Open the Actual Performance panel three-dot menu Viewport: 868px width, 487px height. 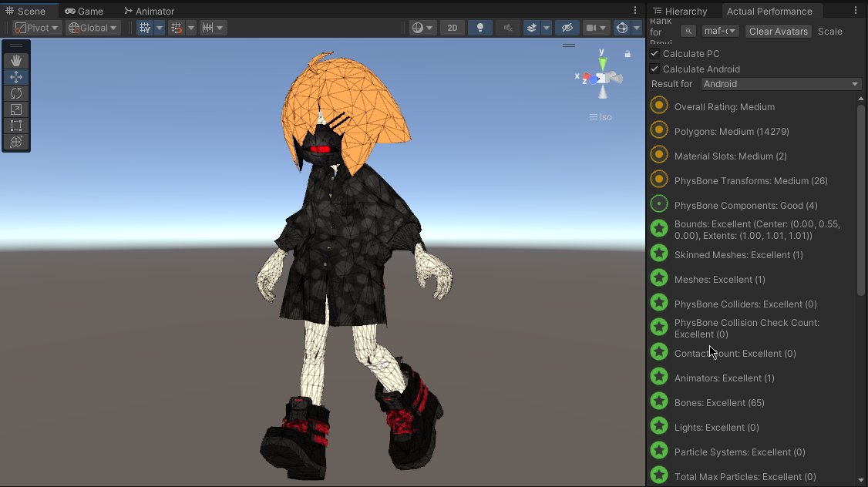click(855, 11)
